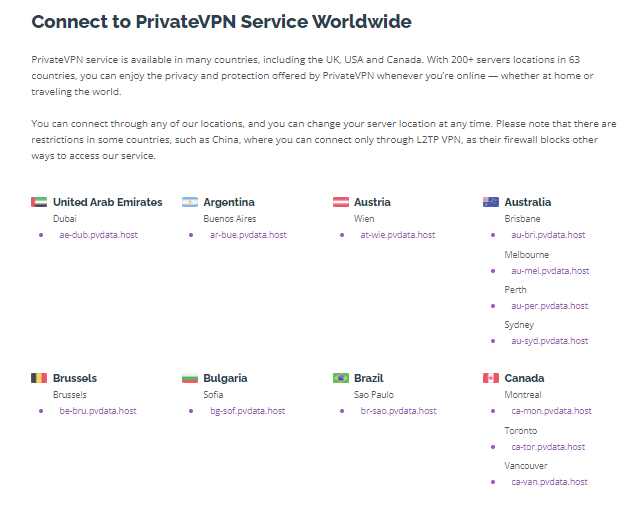The width and height of the screenshot is (635, 510).
Task: Click the Australia flag icon
Action: coord(491,202)
